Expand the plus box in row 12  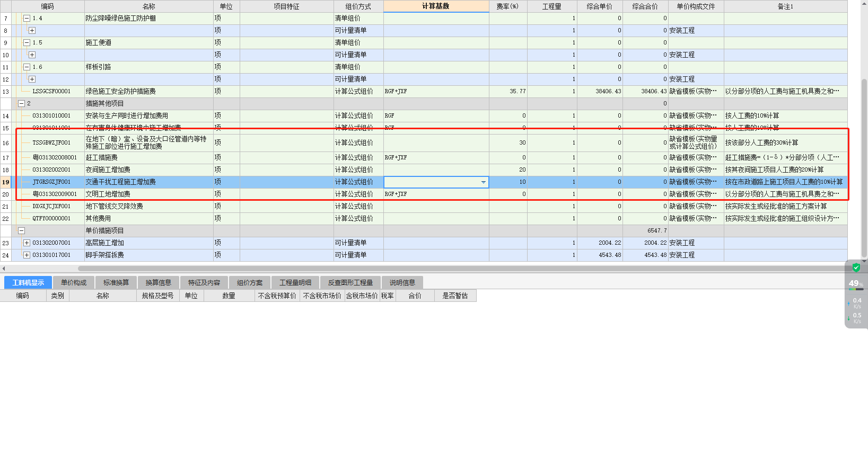click(32, 79)
